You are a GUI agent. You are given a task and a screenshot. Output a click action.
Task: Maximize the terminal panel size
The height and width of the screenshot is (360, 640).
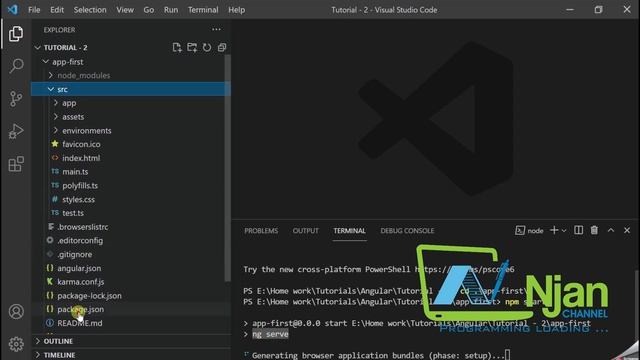click(x=611, y=231)
